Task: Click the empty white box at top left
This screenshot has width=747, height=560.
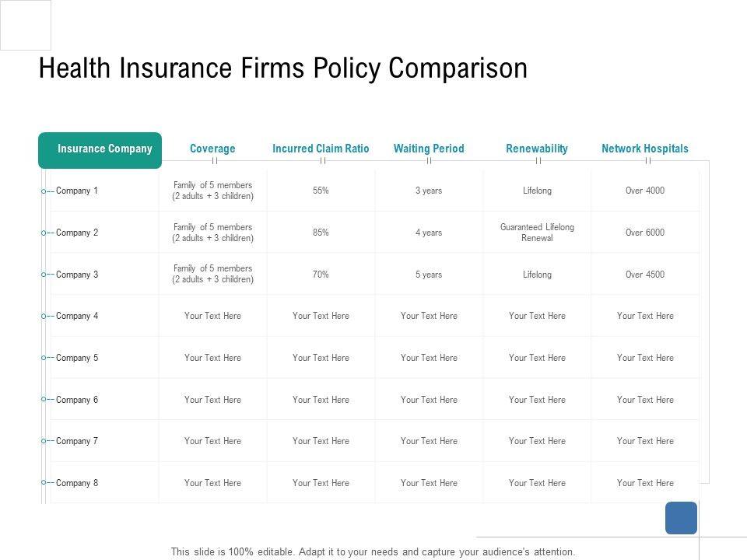Action: (26, 26)
